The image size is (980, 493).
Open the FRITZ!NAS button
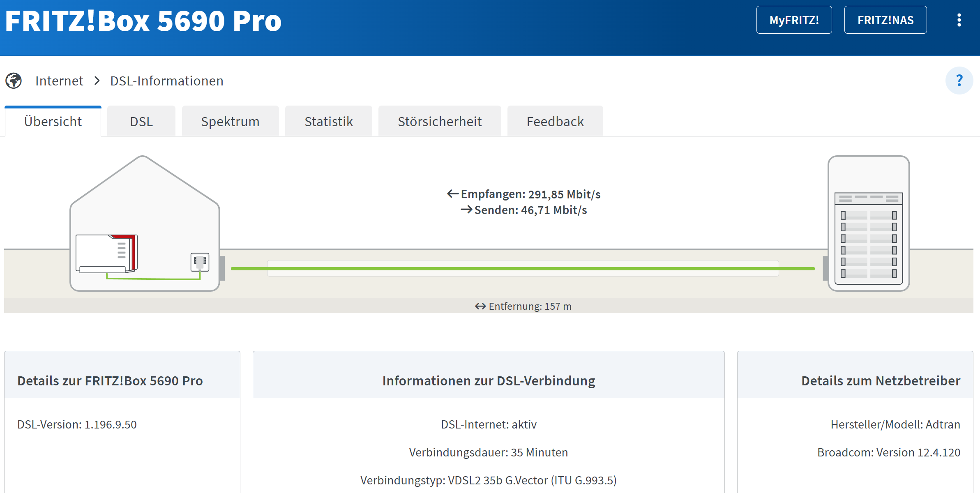(x=885, y=20)
